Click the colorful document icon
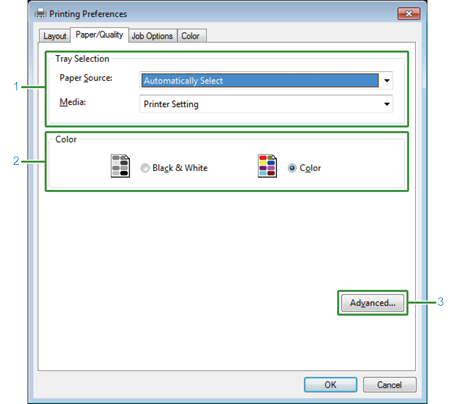466x404 pixels. (267, 166)
